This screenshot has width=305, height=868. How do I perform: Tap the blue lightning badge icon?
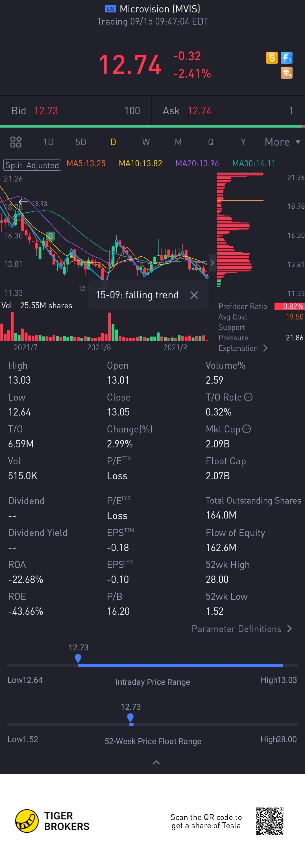coord(286,58)
